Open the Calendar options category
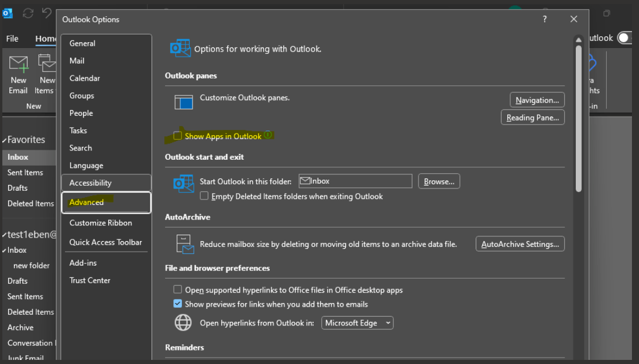The width and height of the screenshot is (639, 364). point(106,78)
